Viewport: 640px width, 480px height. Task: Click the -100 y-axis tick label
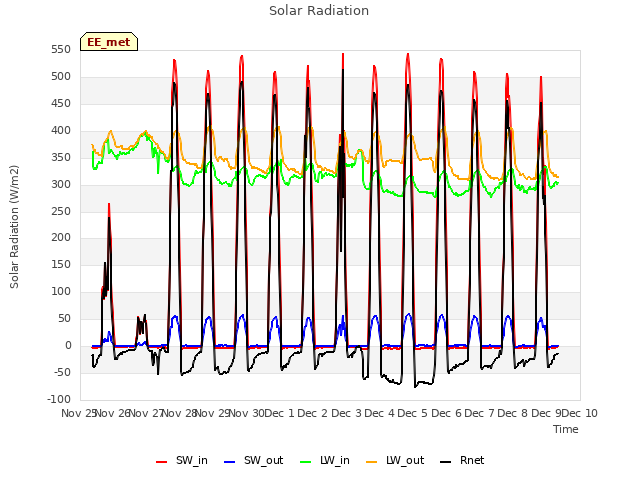pyautogui.click(x=59, y=399)
